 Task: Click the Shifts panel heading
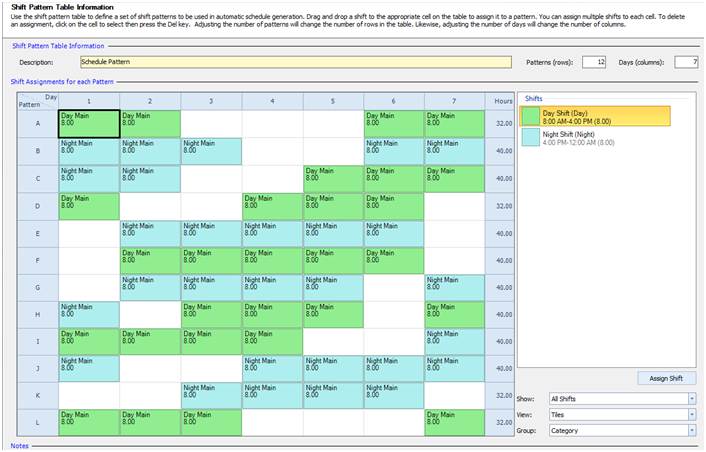(x=534, y=99)
